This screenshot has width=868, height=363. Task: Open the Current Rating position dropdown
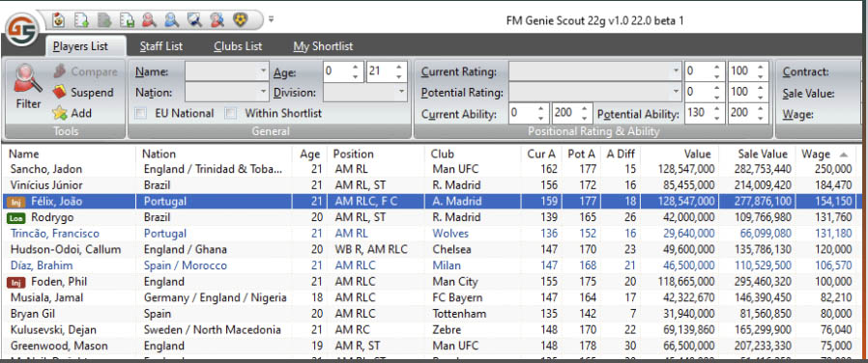click(676, 71)
